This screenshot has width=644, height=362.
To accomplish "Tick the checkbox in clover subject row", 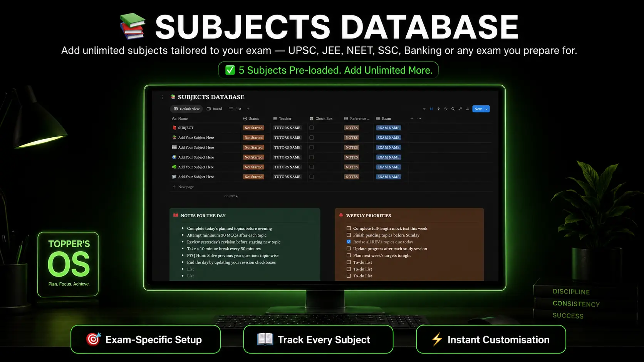I will coord(312,167).
